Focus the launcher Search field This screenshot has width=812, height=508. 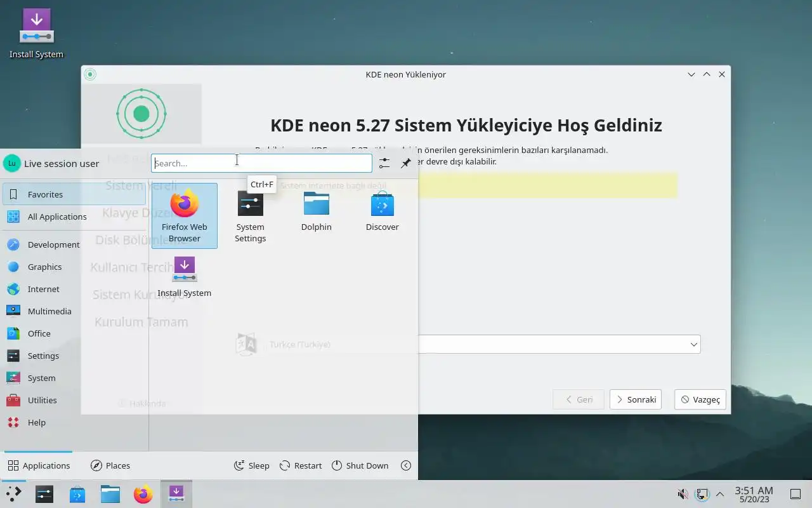pyautogui.click(x=261, y=163)
